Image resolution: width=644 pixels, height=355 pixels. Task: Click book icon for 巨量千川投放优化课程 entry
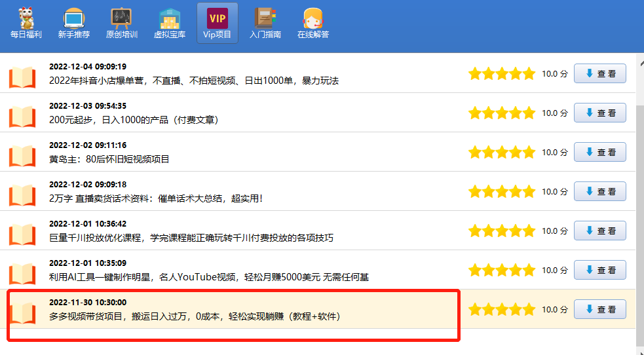[22, 235]
